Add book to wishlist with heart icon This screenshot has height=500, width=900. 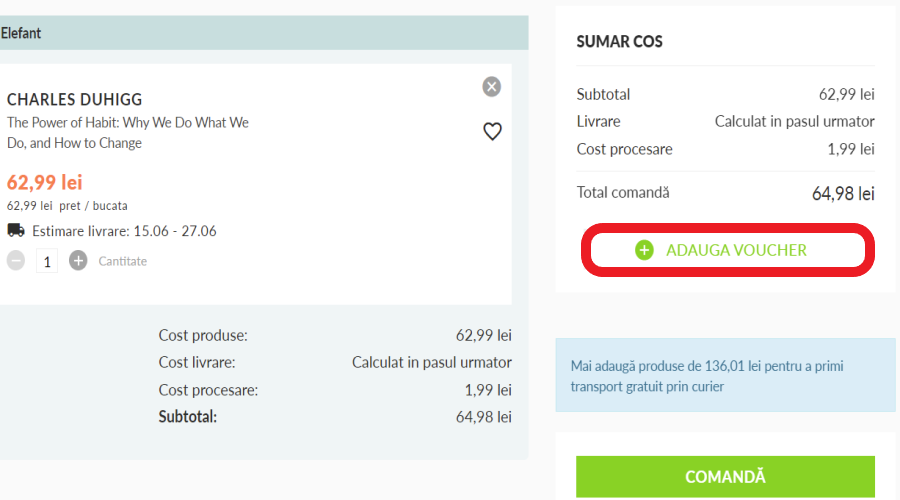coord(492,131)
